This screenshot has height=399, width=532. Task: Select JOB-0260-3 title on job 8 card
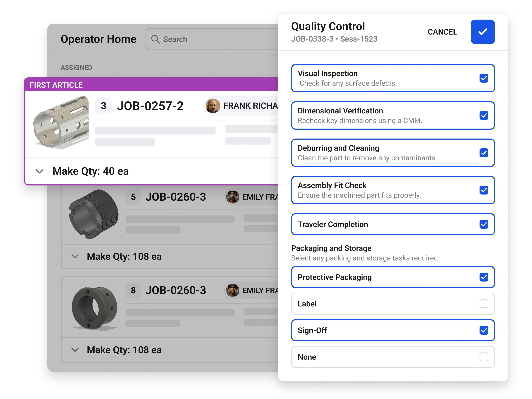(x=176, y=290)
